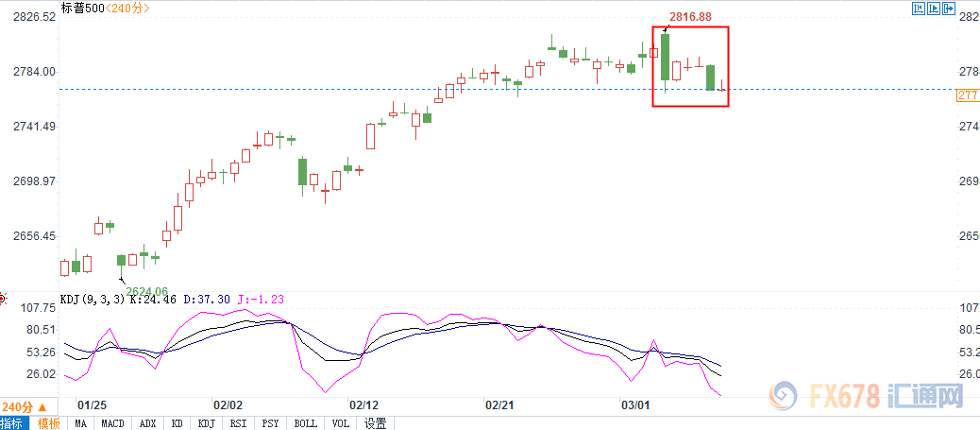Select the KDJ indicator button
980x430 pixels.
point(207,423)
